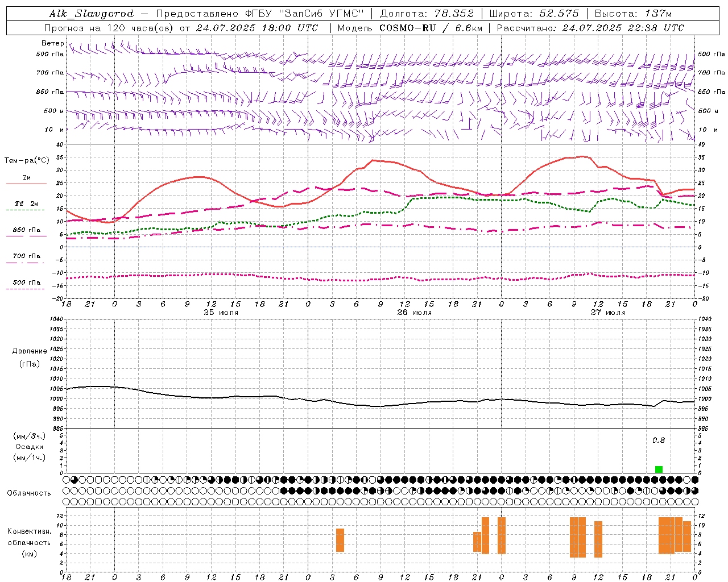This screenshot has height=582, width=728.
Task: Click the left '500 м' wind level label
Action: pyautogui.click(x=54, y=111)
